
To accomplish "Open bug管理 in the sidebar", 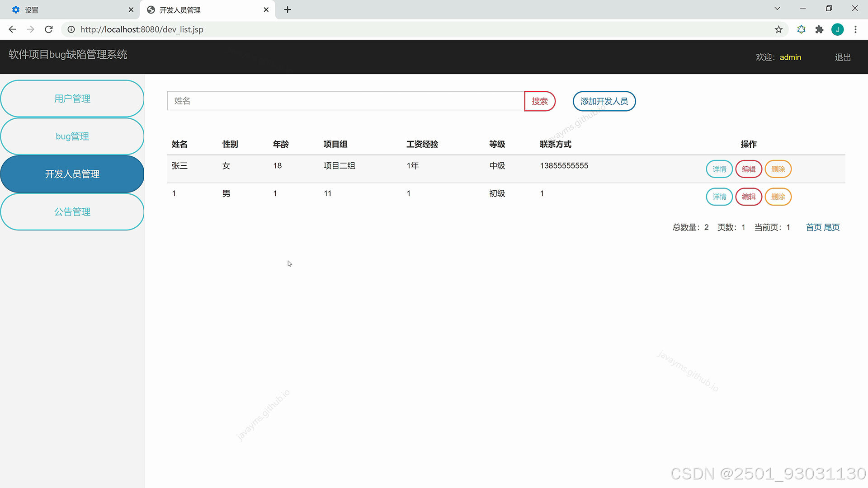I will 72,136.
